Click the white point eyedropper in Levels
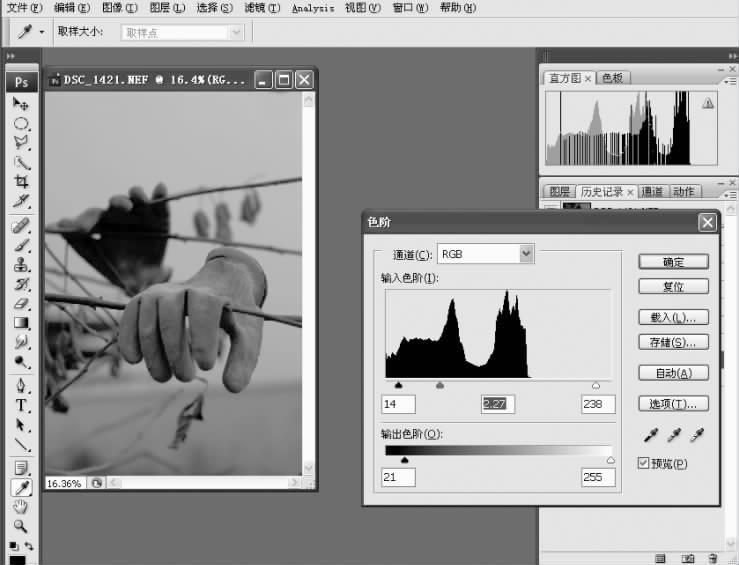The width and height of the screenshot is (739, 565). 698,435
